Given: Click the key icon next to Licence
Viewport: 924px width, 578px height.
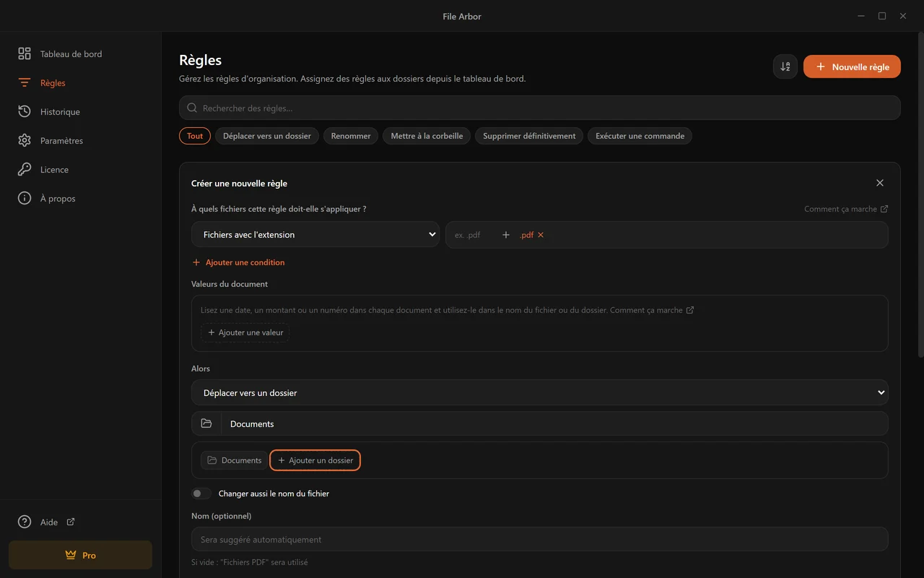Looking at the screenshot, I should [x=25, y=170].
